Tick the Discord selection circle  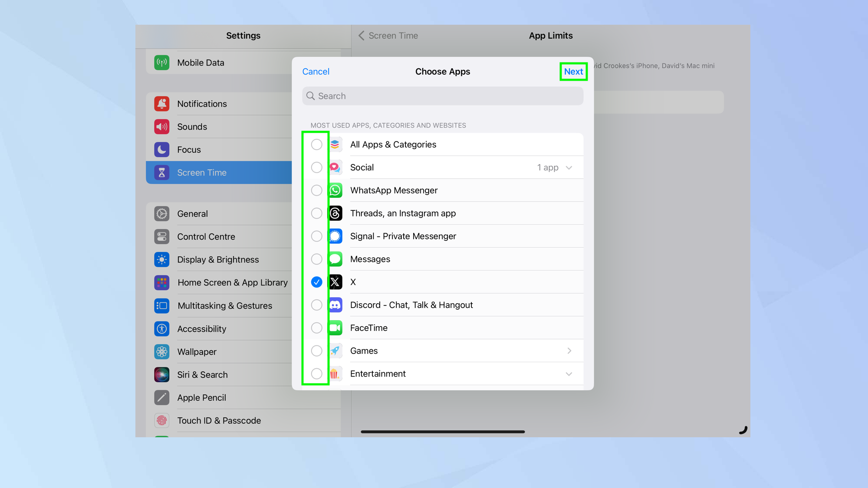pyautogui.click(x=317, y=305)
